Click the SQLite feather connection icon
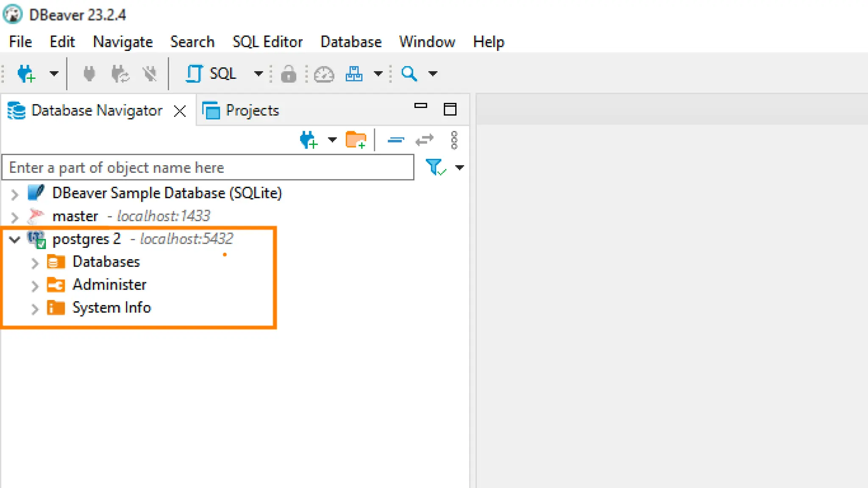This screenshot has width=868, height=488. tap(36, 193)
